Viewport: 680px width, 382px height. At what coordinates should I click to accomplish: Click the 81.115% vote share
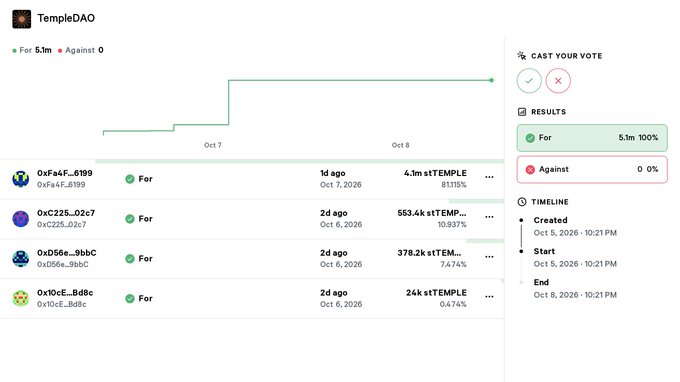point(454,185)
